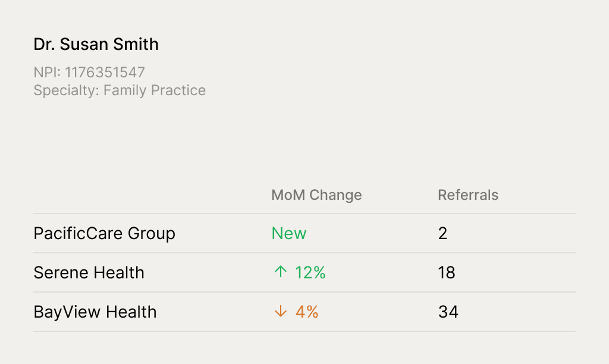Click the orange down arrow icon
The height and width of the screenshot is (364, 609).
point(281,311)
